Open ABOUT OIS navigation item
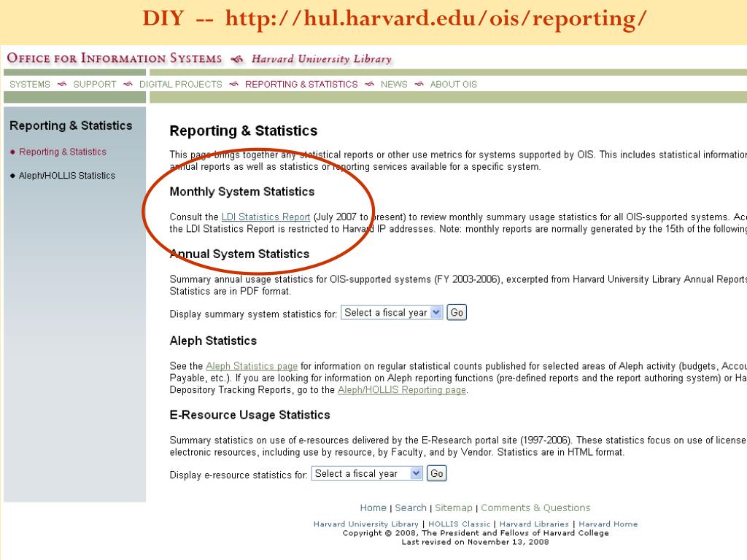The width and height of the screenshot is (747, 560). (x=453, y=85)
